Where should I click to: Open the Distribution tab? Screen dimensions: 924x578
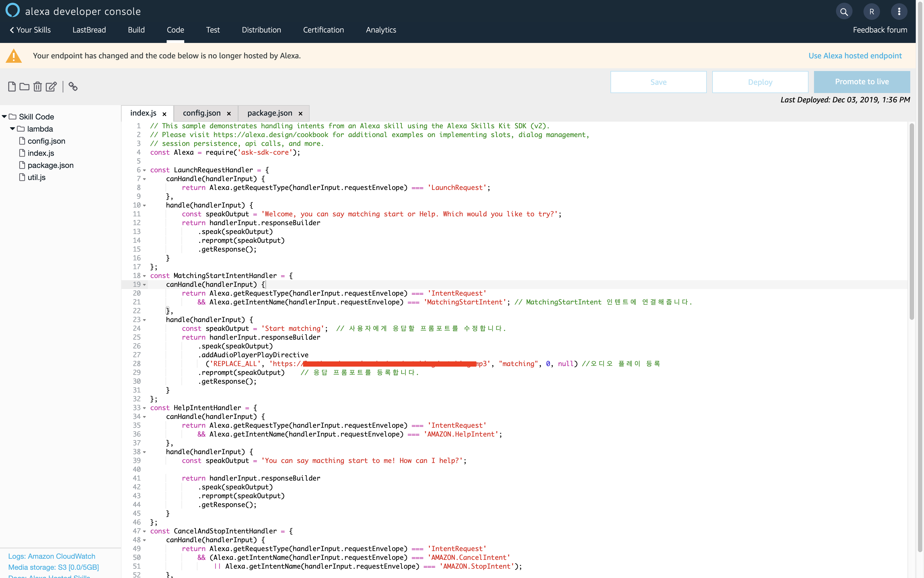tap(261, 30)
